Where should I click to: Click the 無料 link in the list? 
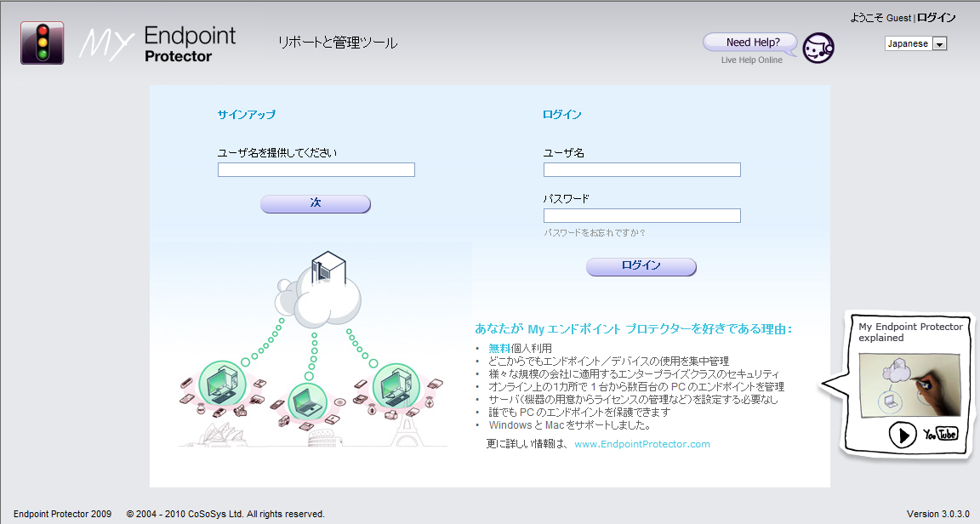tap(499, 348)
